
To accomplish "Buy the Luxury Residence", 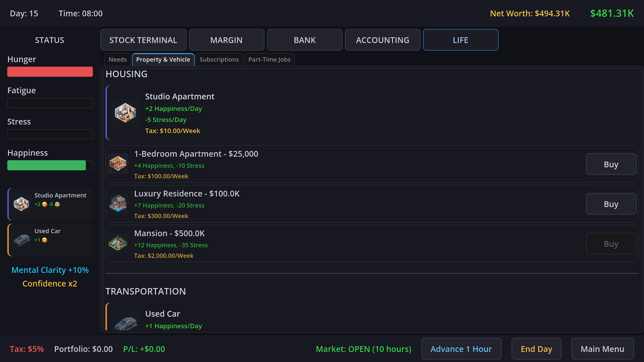I will (611, 204).
